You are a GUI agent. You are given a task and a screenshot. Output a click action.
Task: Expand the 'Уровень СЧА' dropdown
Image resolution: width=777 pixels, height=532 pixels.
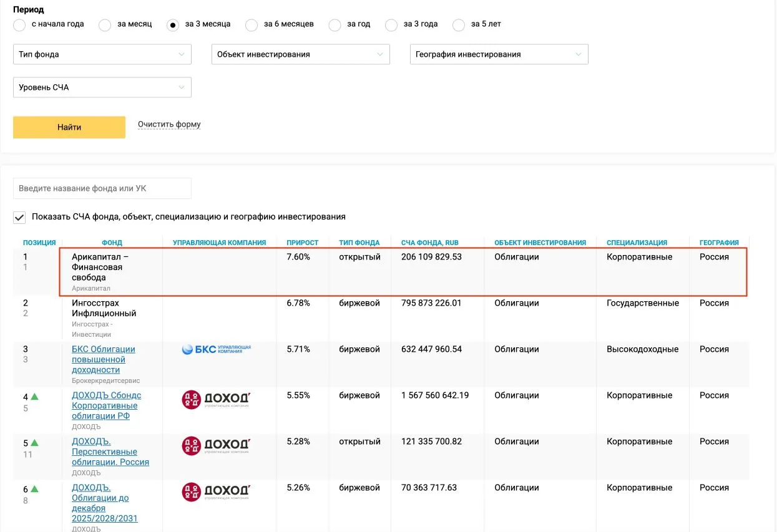pos(102,87)
